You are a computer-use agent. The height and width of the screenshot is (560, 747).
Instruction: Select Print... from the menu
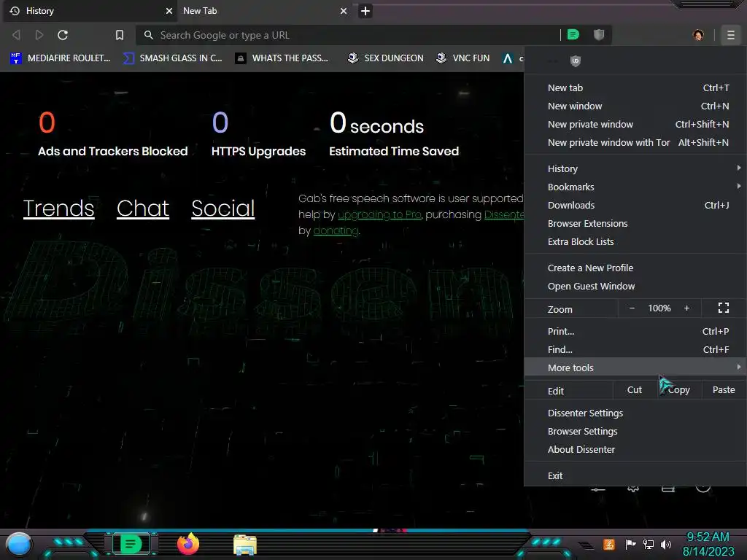[x=635, y=332]
